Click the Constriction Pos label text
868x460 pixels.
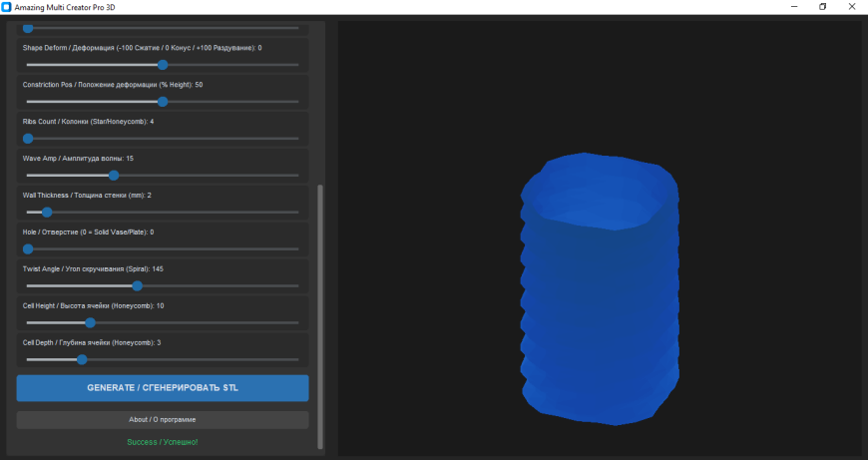(113, 85)
